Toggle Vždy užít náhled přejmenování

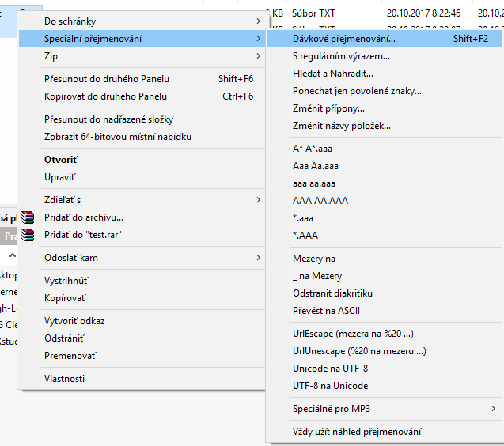click(x=357, y=432)
